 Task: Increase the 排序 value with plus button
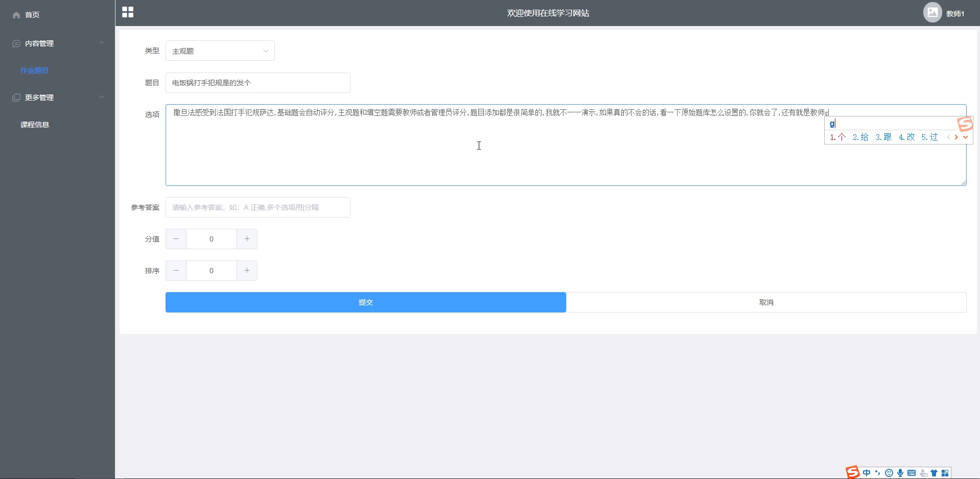pyautogui.click(x=247, y=271)
